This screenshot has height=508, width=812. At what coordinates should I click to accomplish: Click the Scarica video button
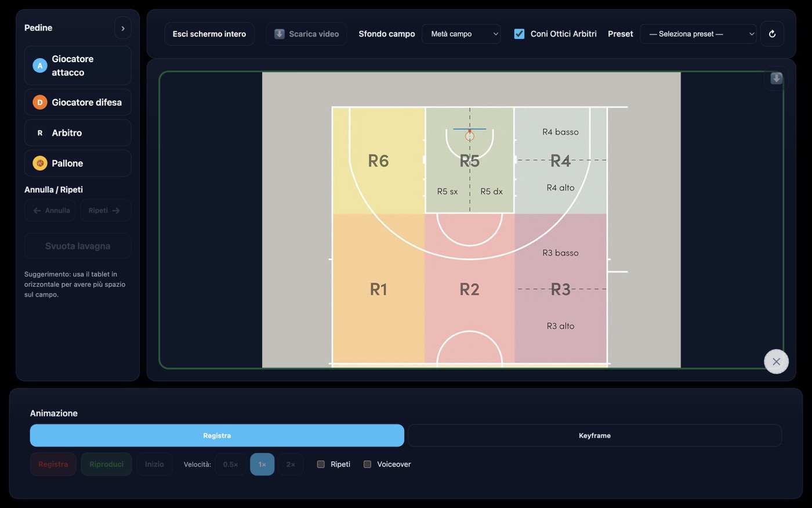(x=307, y=34)
